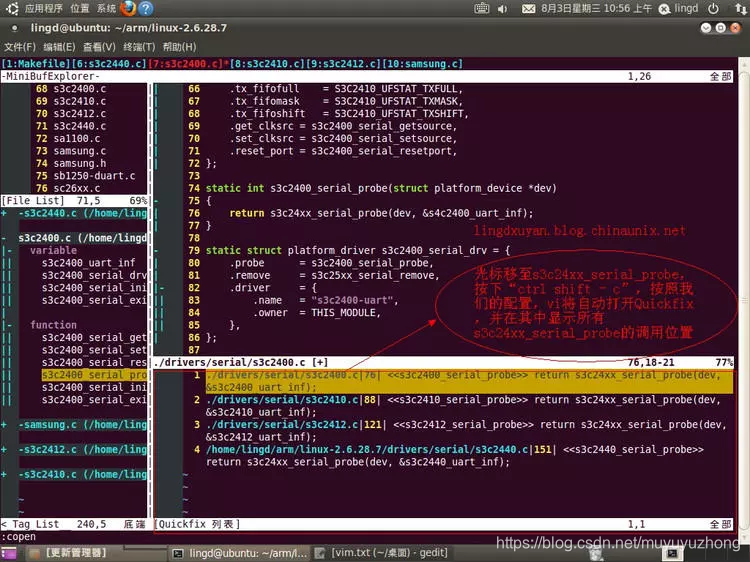The image size is (750, 562).
Task: Collapse the code fold marker at line 82
Action: pyautogui.click(x=162, y=288)
